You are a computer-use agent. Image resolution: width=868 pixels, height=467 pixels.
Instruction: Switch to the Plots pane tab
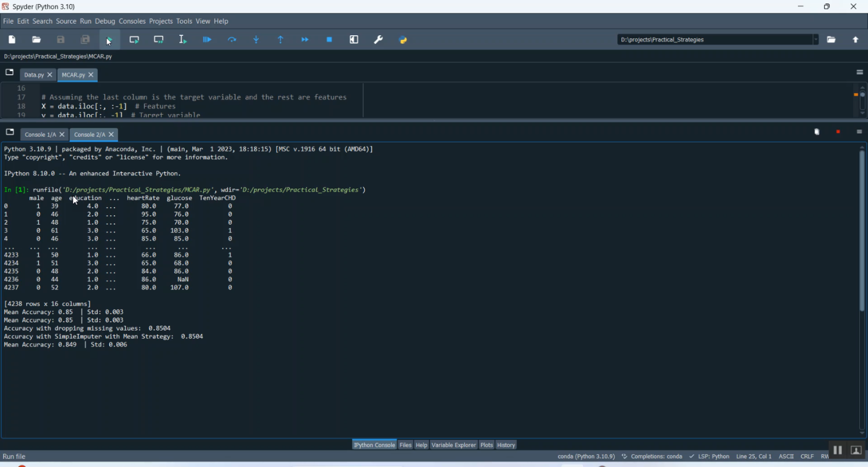click(487, 445)
